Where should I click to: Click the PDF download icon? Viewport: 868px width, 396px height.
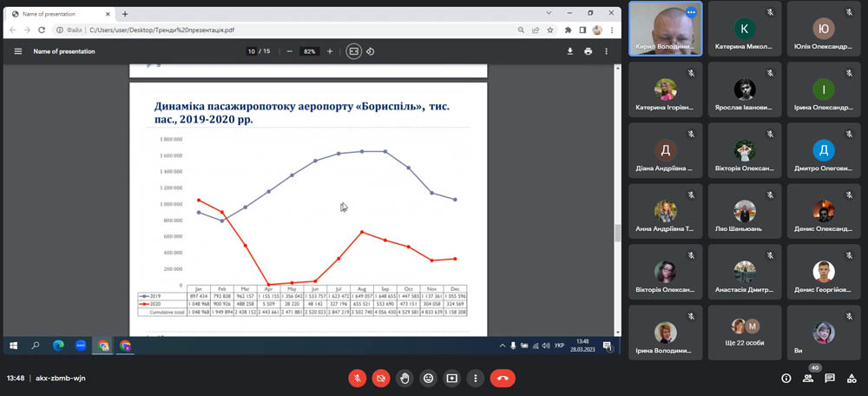coord(570,51)
